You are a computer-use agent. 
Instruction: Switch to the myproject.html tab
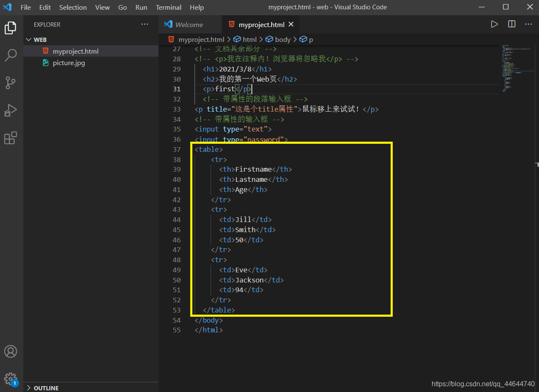tap(260, 25)
